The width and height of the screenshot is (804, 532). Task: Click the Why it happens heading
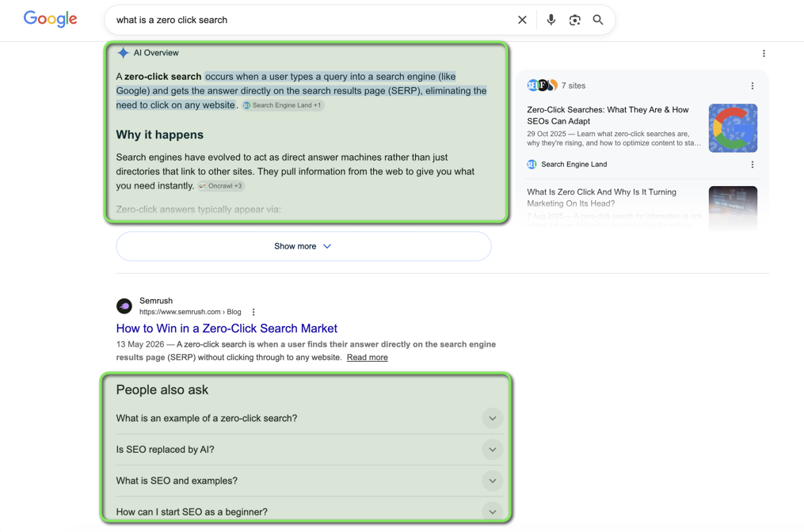coord(159,135)
